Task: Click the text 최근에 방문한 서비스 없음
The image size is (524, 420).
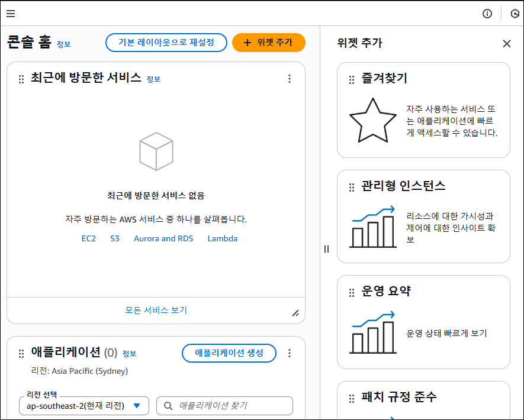Action: (x=156, y=196)
